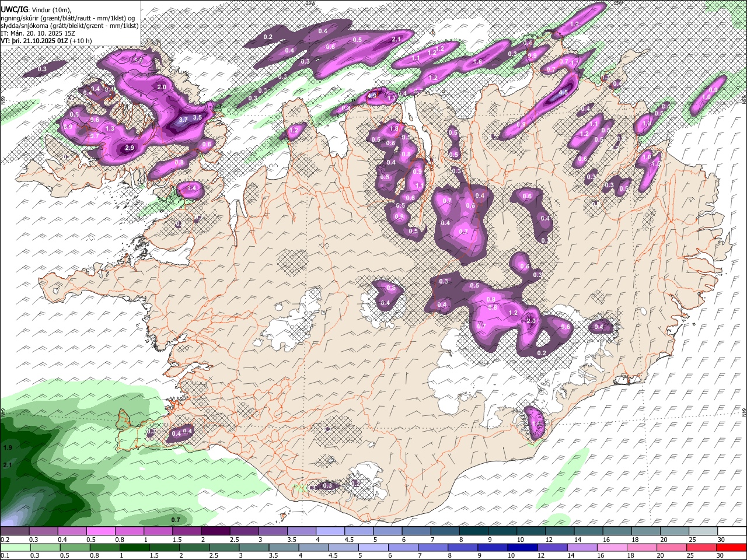Click the dark green 1 swatch in rain scale
Screen dimensions: 747x560
[x=134, y=547]
